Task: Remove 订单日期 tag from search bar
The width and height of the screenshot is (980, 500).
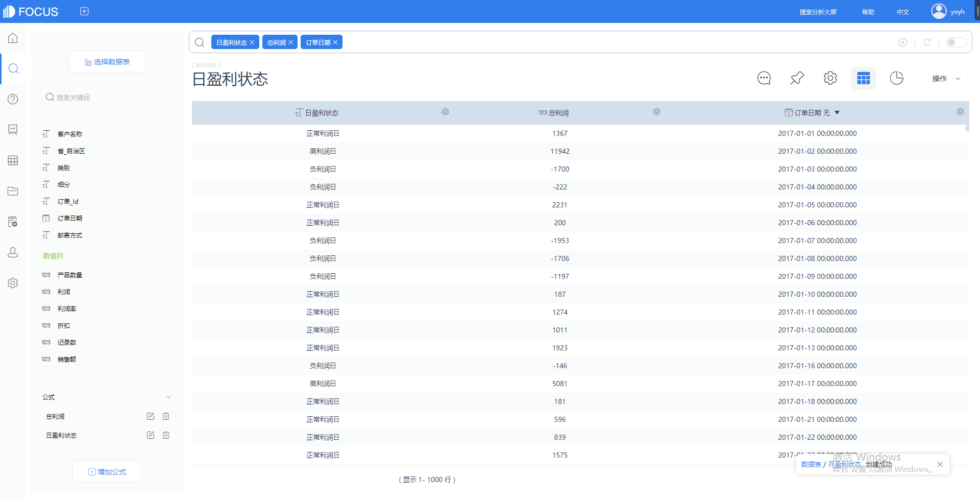Action: (335, 42)
